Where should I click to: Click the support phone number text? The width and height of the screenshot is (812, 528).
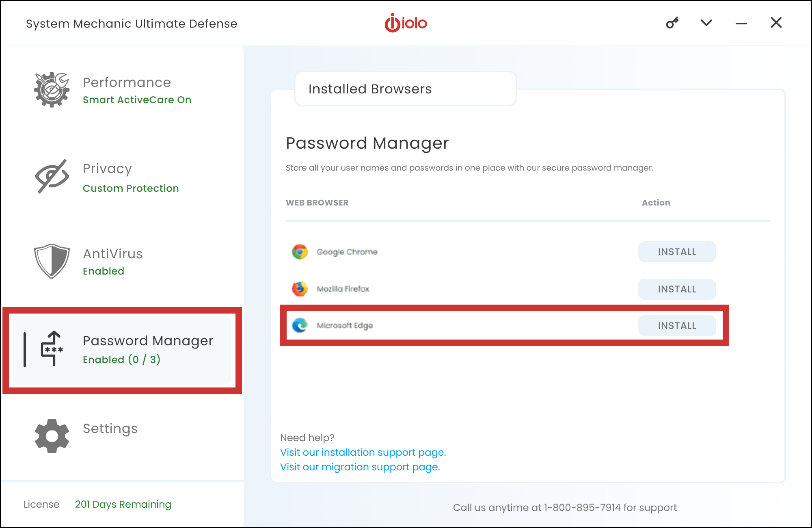(565, 508)
